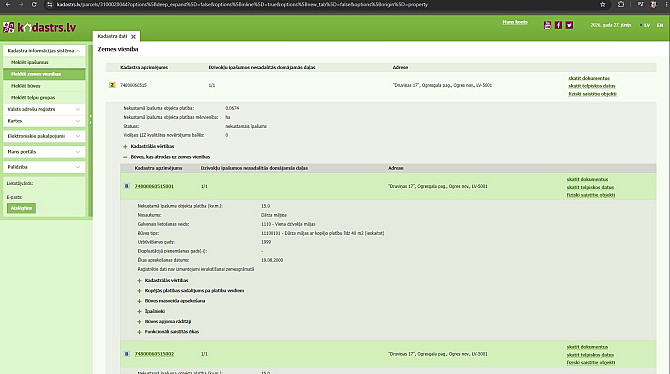The height and width of the screenshot is (374, 670).
Task: Collapse the Būves, kas atrodas uz zemes vienības section
Action: click(x=125, y=157)
